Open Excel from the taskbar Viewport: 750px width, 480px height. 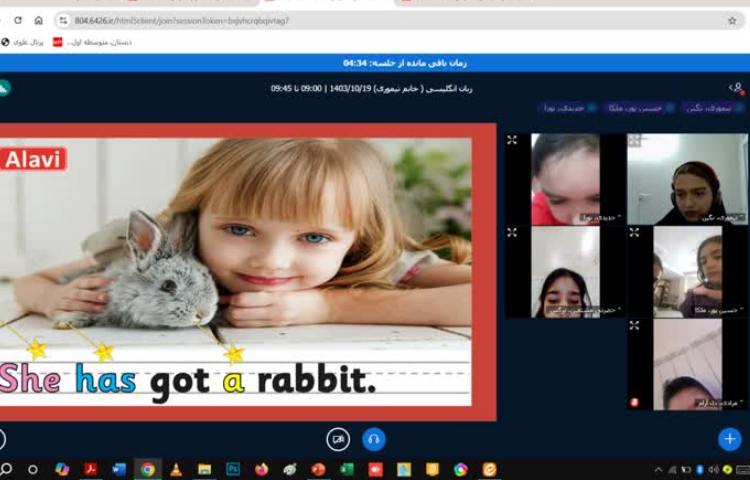(347, 469)
